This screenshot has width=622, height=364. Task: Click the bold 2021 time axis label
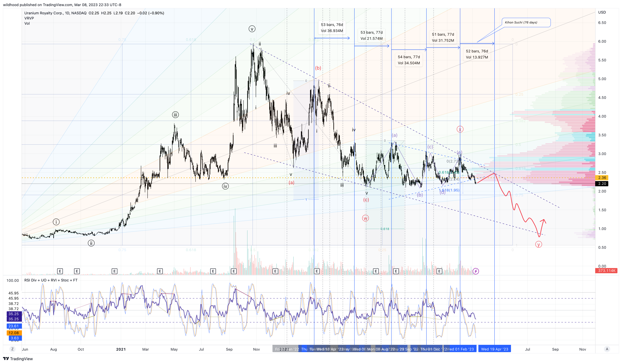point(121,349)
